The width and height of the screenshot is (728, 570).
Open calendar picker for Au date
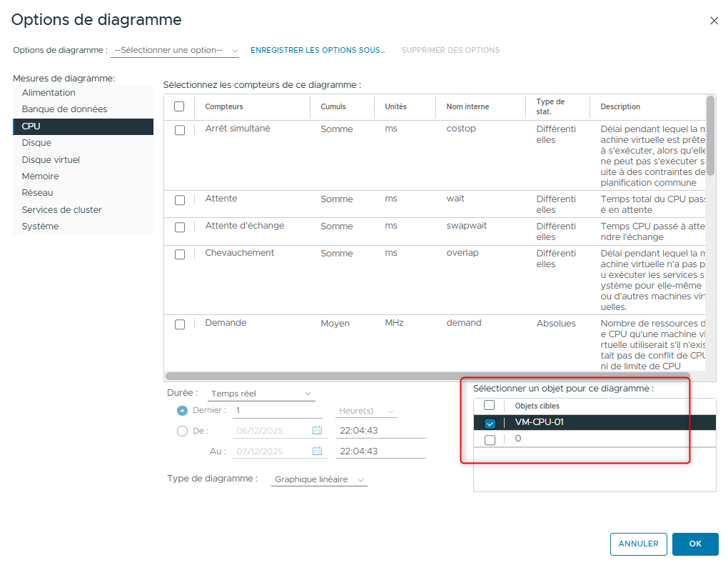click(317, 451)
